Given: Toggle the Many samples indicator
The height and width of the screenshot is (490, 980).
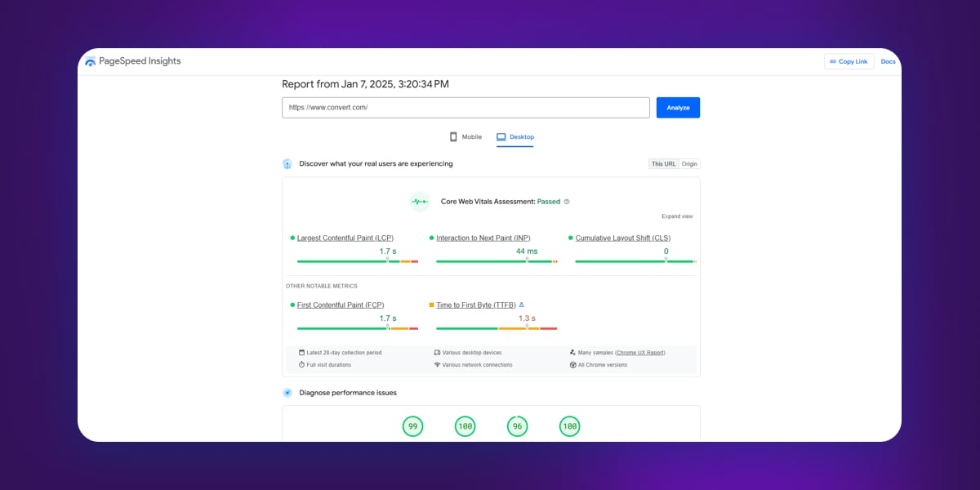Looking at the screenshot, I should (x=573, y=351).
